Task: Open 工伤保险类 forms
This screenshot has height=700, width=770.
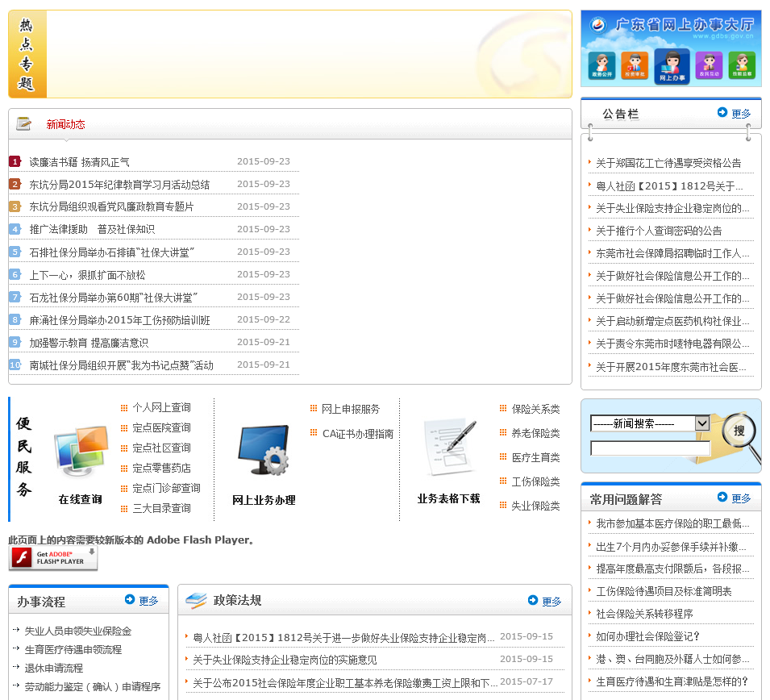Action: 535,481
